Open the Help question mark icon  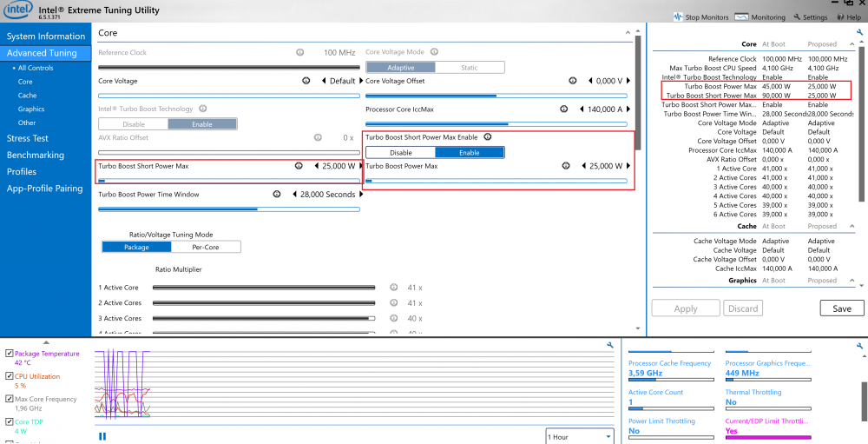pos(839,17)
